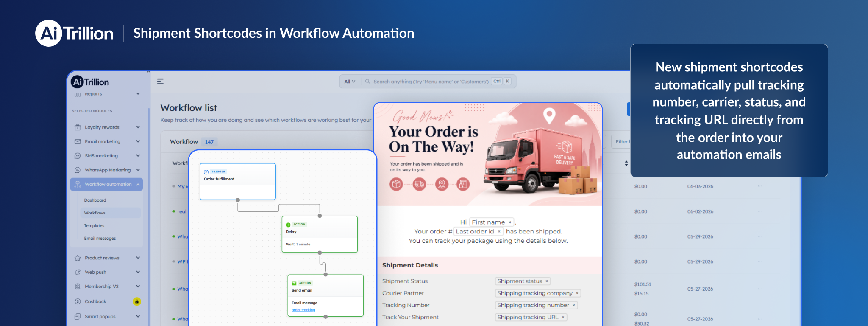
Task: Click the Web push icon
Action: pyautogui.click(x=78, y=272)
